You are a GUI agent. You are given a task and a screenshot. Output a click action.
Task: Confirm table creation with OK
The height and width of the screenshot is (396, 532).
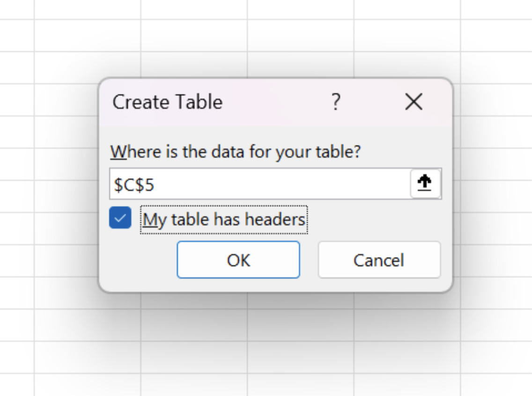(238, 260)
